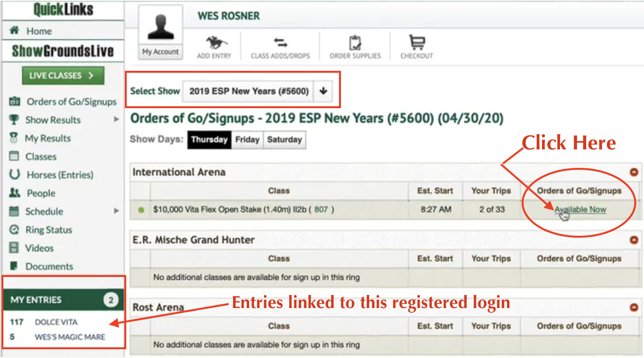Switch to the Friday show day
The image size is (644, 358).
click(x=247, y=140)
